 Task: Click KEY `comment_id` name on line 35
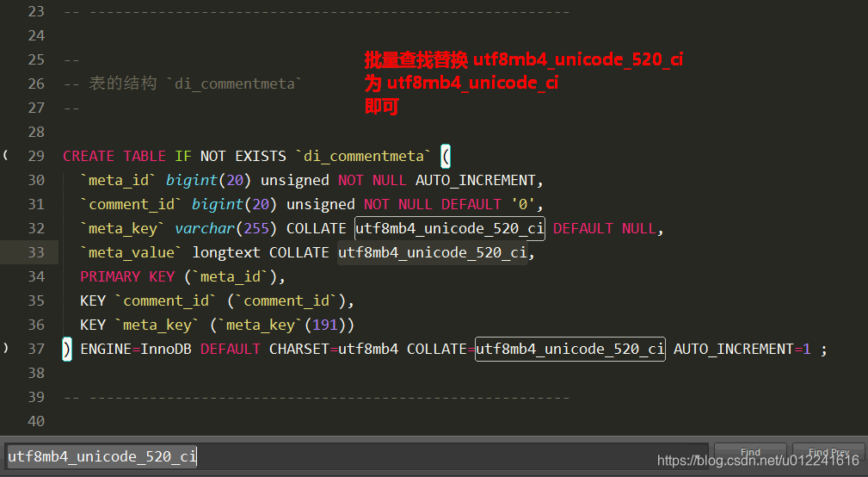tap(166, 300)
